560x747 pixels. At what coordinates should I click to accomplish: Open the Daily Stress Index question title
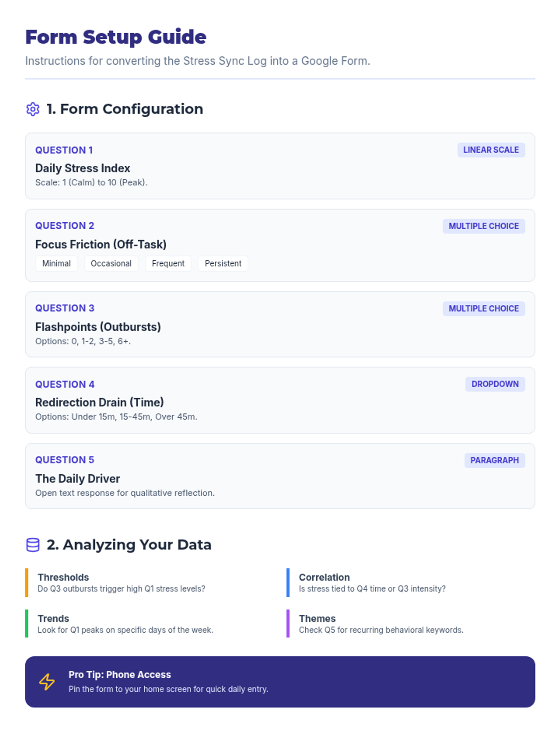point(83,168)
